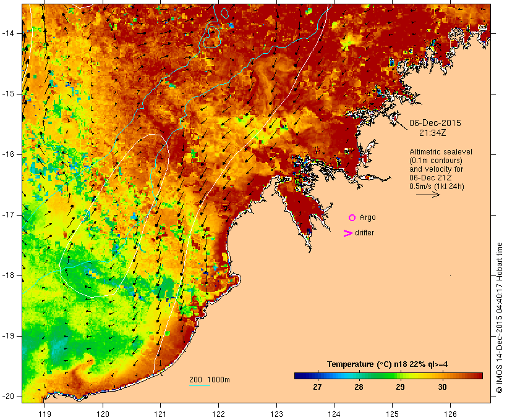Click the '124' longitude axis label
The height and width of the screenshot is (420, 507).
tap(334, 414)
